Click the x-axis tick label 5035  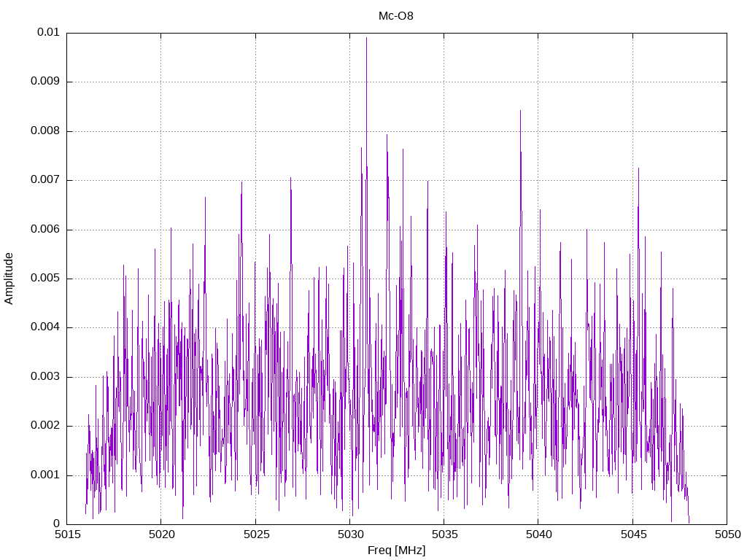[x=444, y=534]
